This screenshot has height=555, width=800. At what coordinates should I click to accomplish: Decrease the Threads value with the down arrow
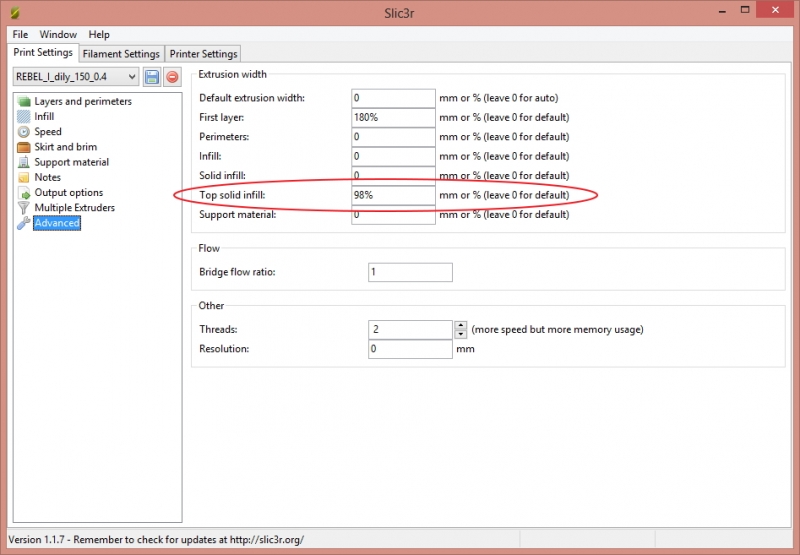(460, 333)
